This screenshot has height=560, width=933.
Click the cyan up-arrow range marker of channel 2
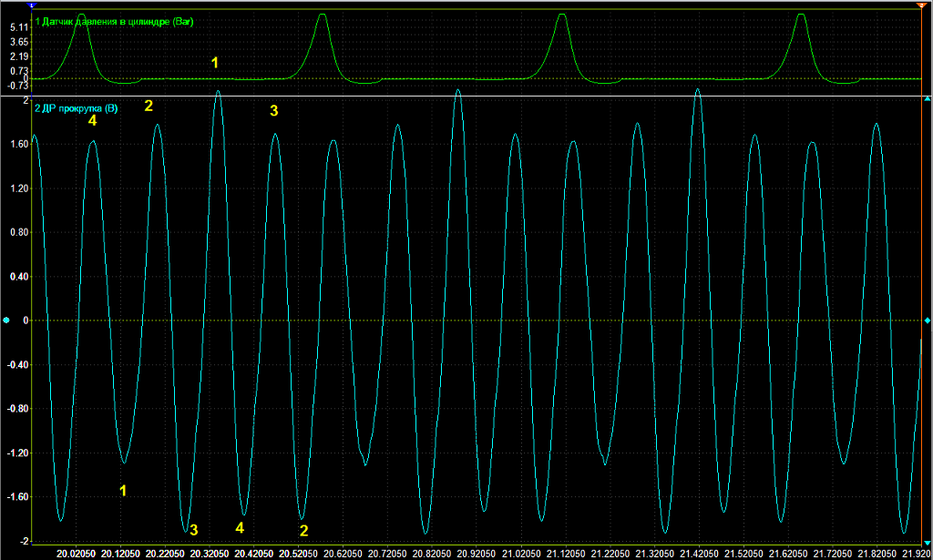(927, 99)
